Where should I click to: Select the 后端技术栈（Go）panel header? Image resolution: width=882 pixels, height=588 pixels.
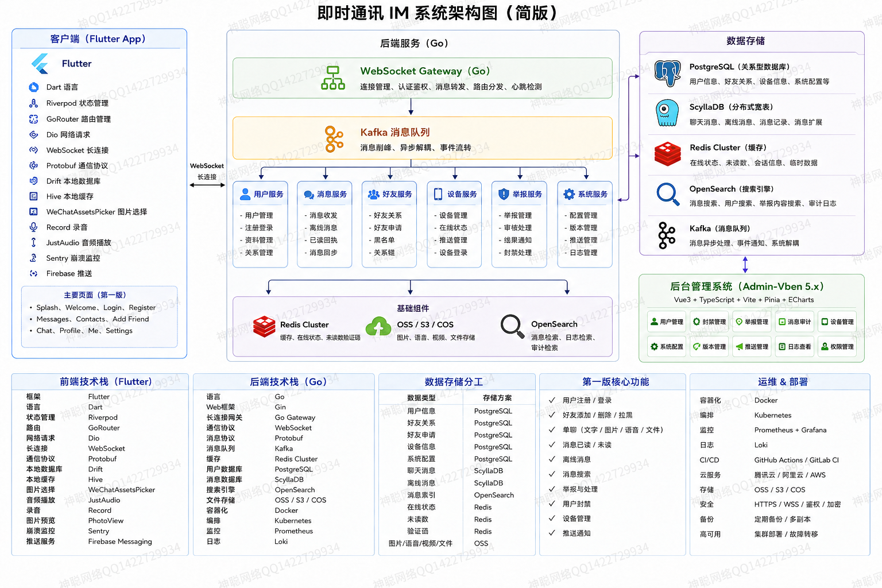[284, 382]
